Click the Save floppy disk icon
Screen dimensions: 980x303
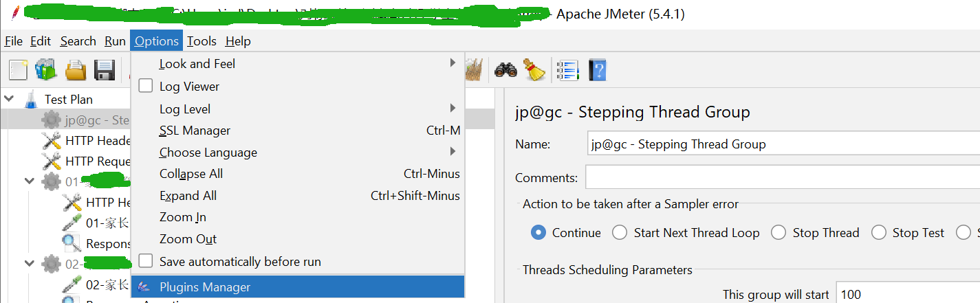point(104,69)
